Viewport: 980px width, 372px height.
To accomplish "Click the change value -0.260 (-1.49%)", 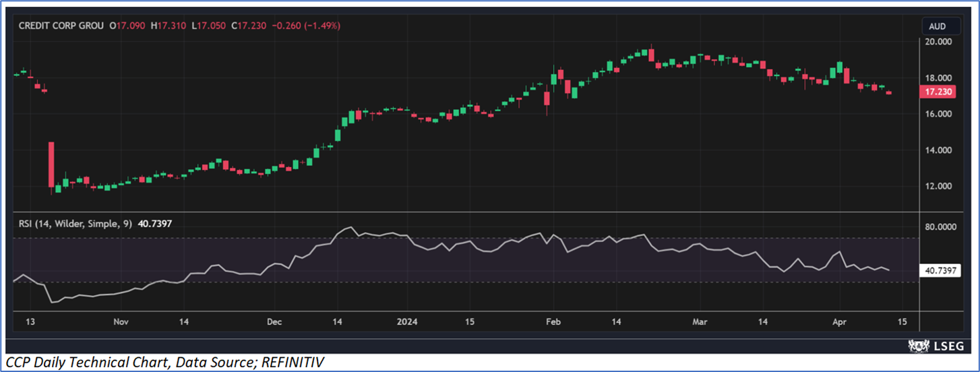I will [306, 26].
